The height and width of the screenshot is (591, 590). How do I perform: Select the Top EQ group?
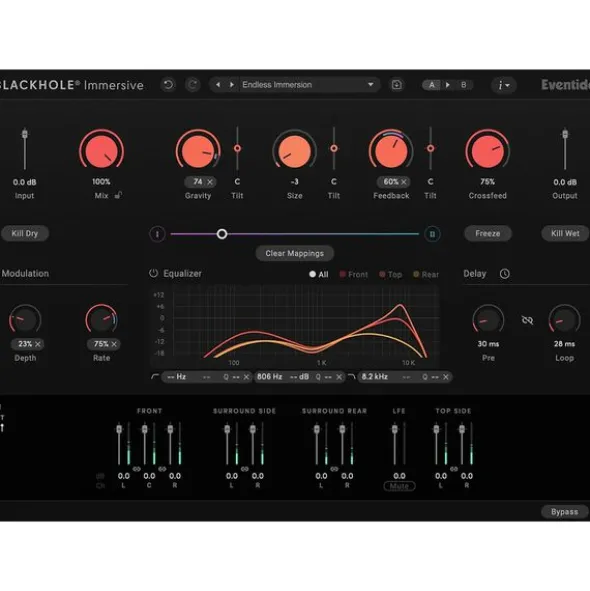click(391, 274)
